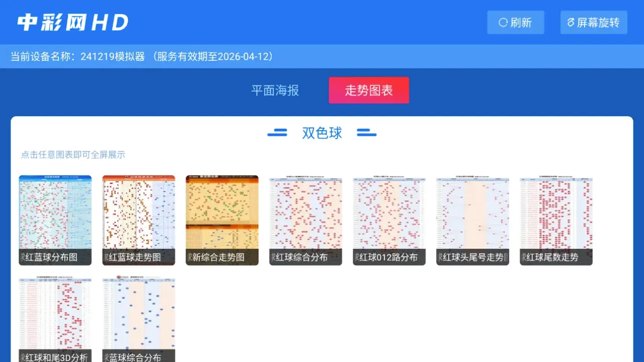Image resolution: width=644 pixels, height=362 pixels.
Task: Show the 蓝球综合分布 chart
Action: click(x=139, y=319)
